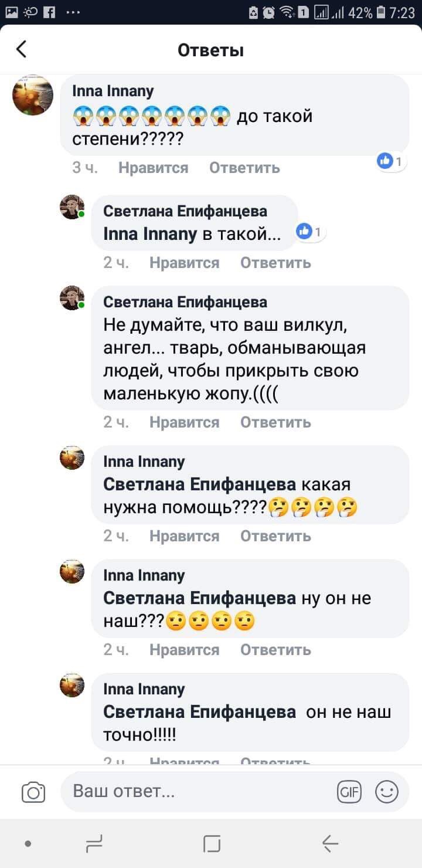Open the Inna Innany name on top comment

click(x=113, y=91)
